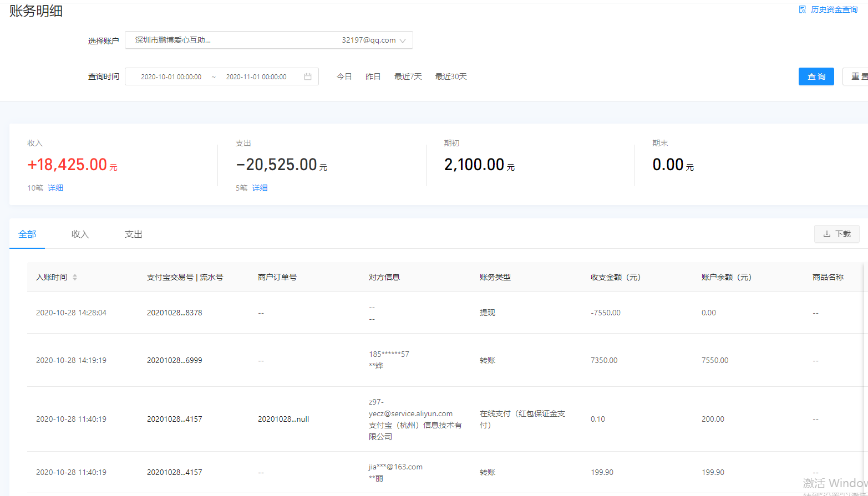Open 详细 link under 支出 summary

(260, 188)
